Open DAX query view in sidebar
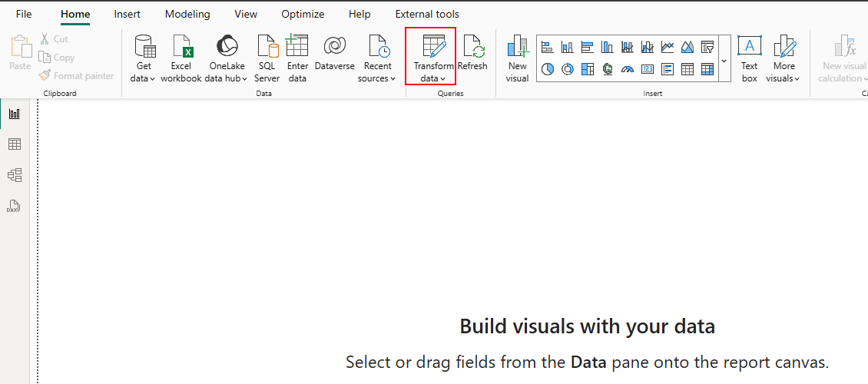Image resolution: width=868 pixels, height=384 pixels. [x=15, y=207]
